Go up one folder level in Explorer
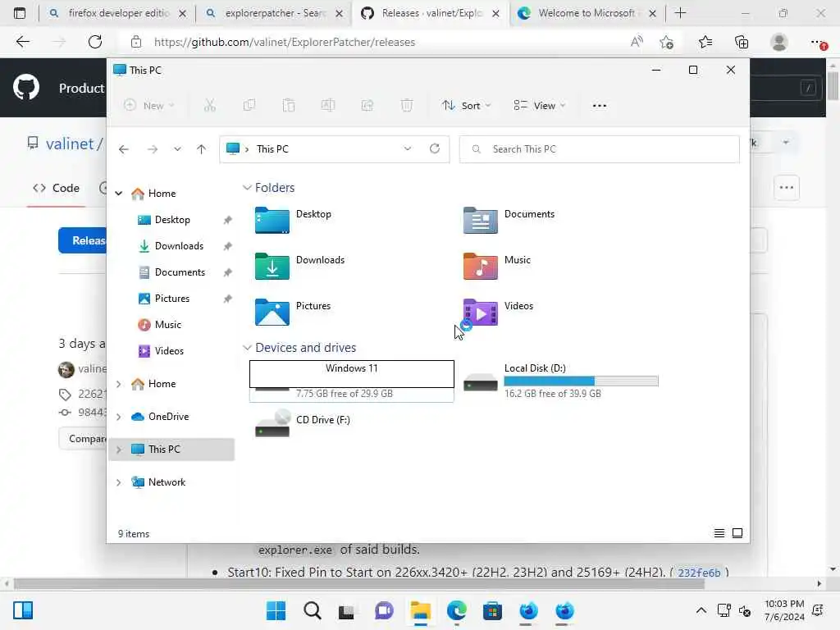This screenshot has height=630, width=840. coord(202,149)
